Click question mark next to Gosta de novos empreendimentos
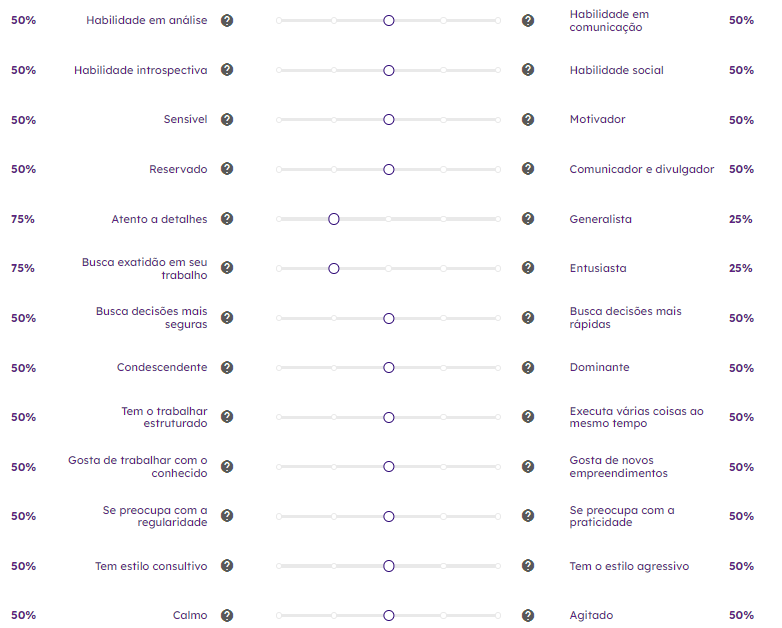 pyautogui.click(x=528, y=467)
